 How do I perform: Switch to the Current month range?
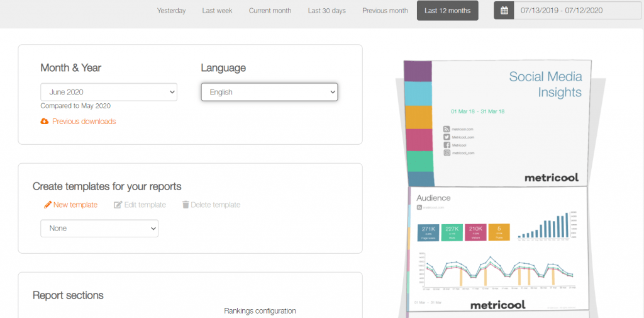pos(270,11)
